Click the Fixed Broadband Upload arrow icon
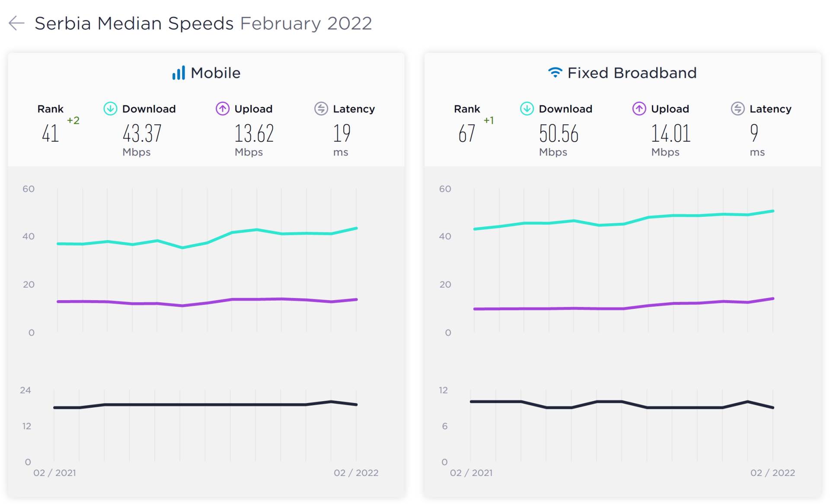Viewport: 830px width, 504px height. pyautogui.click(x=639, y=109)
